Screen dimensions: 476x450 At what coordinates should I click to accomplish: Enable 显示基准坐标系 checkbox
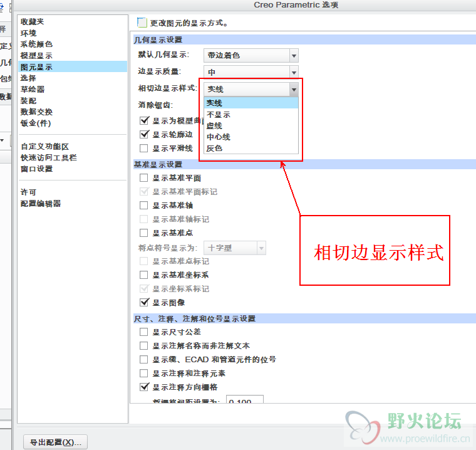(144, 275)
